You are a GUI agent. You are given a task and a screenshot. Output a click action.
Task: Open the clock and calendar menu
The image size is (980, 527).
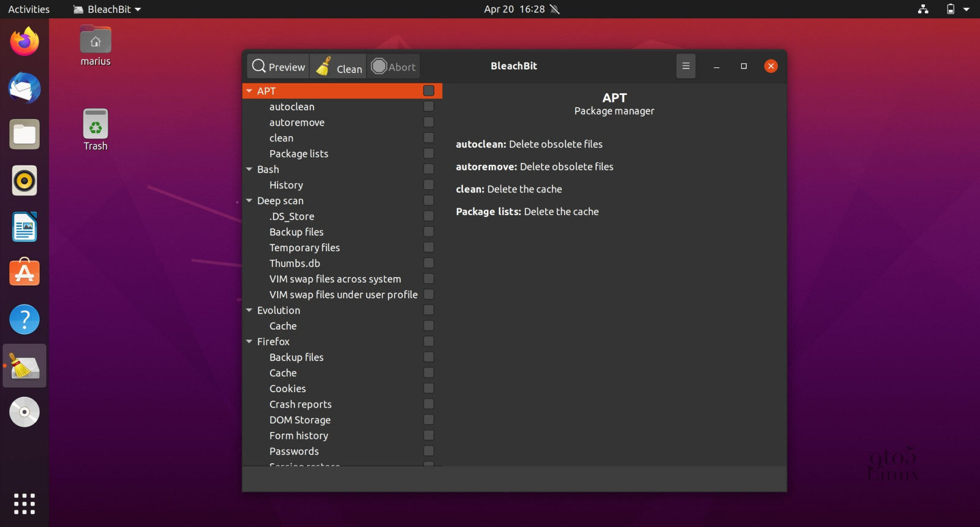click(514, 9)
